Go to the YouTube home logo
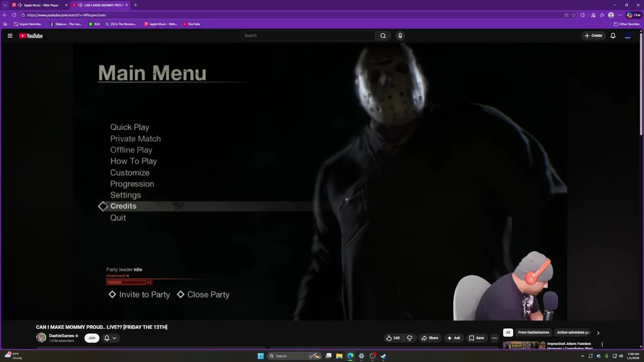This screenshot has height=362, width=644. coord(31,36)
